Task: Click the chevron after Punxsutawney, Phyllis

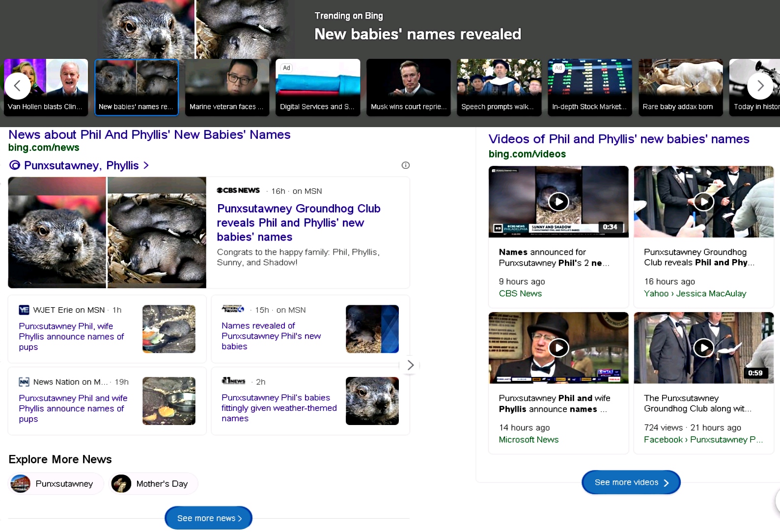Action: 146,165
